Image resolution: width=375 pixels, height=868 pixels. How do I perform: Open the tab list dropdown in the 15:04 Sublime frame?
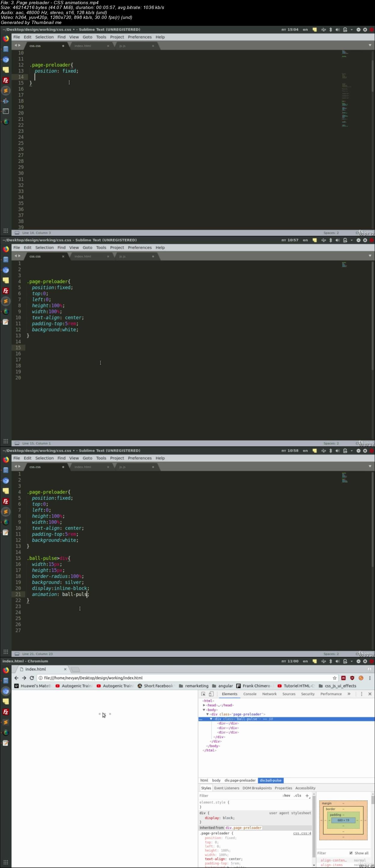coord(370,45)
